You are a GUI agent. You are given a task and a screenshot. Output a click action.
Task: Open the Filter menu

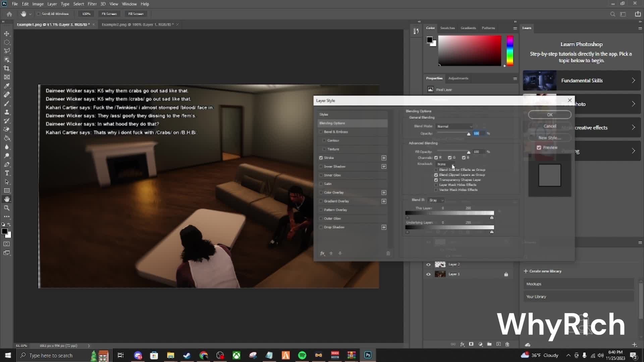tap(92, 4)
